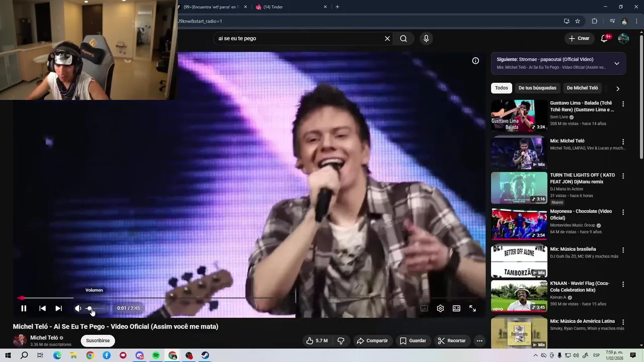Open Chrome three-dot menu
Image resolution: width=644 pixels, height=362 pixels.
(x=636, y=21)
